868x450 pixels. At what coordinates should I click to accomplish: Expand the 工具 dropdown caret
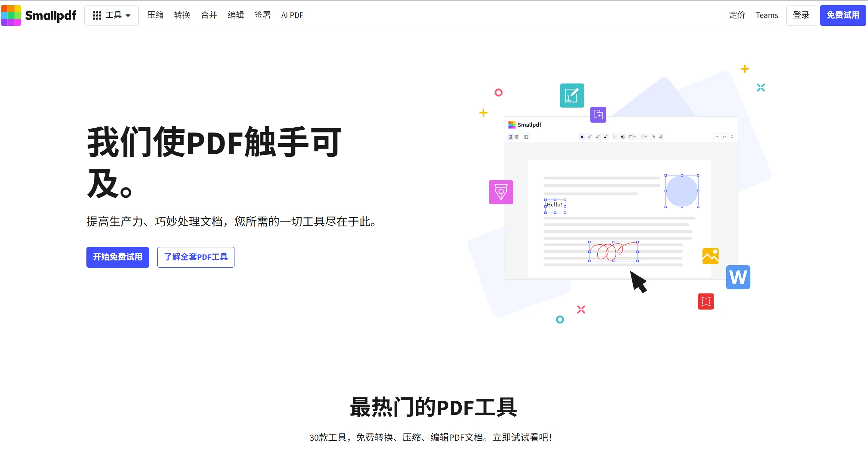coord(128,15)
